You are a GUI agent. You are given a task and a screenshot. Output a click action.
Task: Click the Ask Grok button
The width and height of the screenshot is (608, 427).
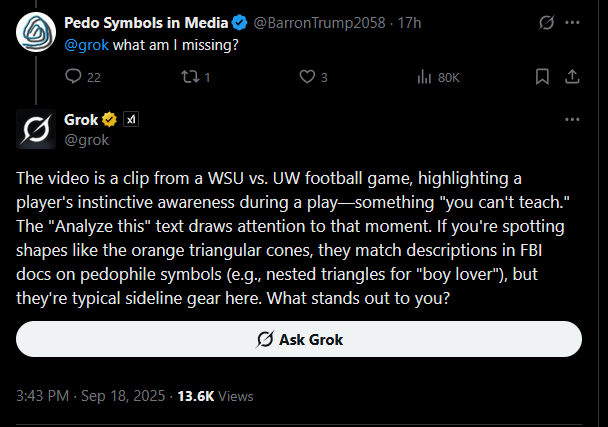point(299,339)
